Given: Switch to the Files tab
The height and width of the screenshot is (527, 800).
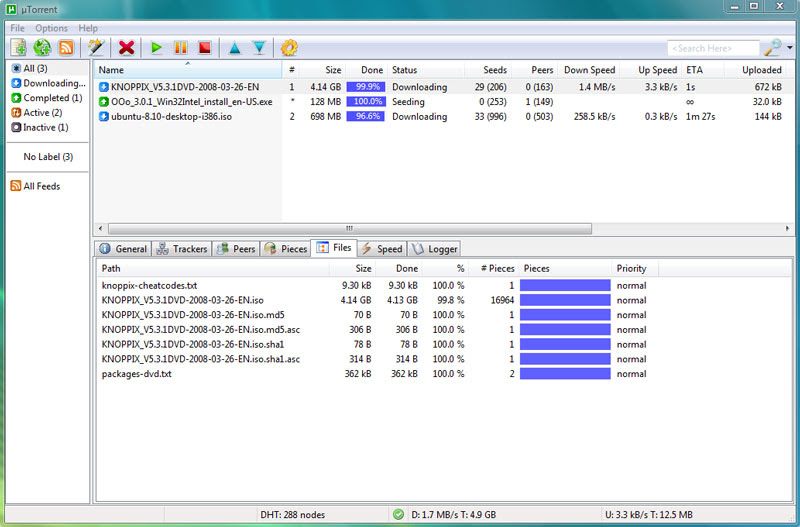Looking at the screenshot, I should [334, 248].
